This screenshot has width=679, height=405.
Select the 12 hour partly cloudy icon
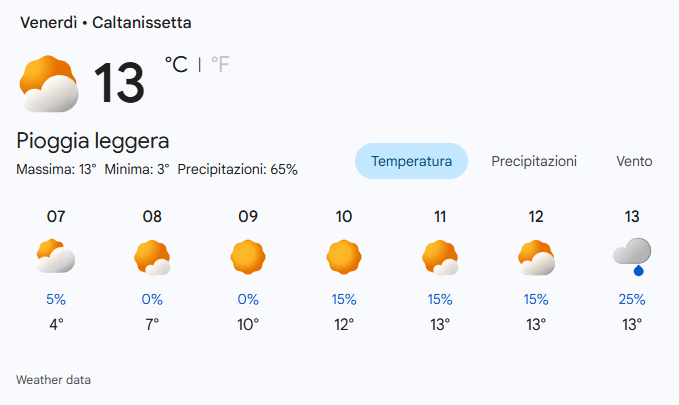coord(536,258)
